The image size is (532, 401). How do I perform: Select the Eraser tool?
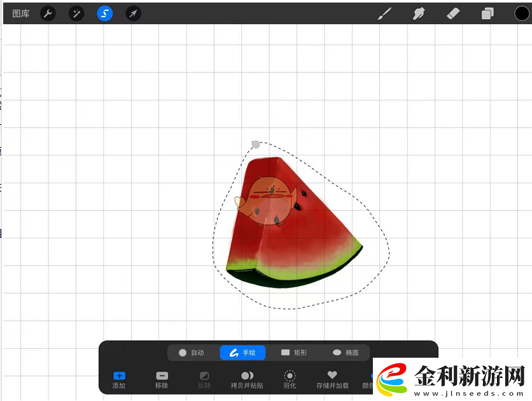click(453, 13)
